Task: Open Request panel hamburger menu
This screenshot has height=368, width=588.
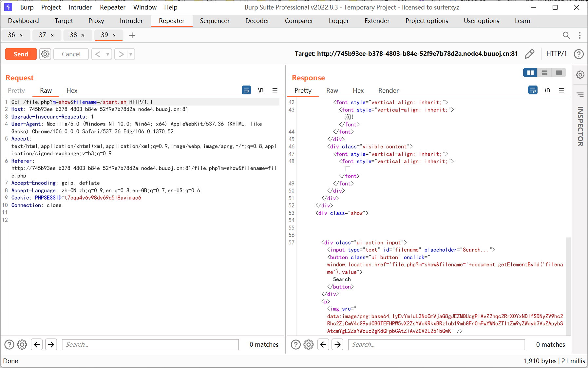Action: pyautogui.click(x=275, y=90)
